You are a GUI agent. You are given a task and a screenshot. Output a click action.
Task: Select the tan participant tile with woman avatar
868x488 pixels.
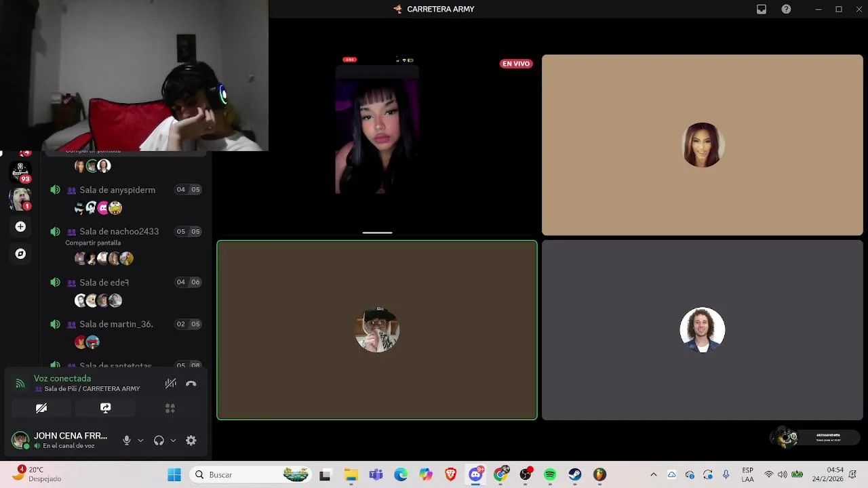703,145
